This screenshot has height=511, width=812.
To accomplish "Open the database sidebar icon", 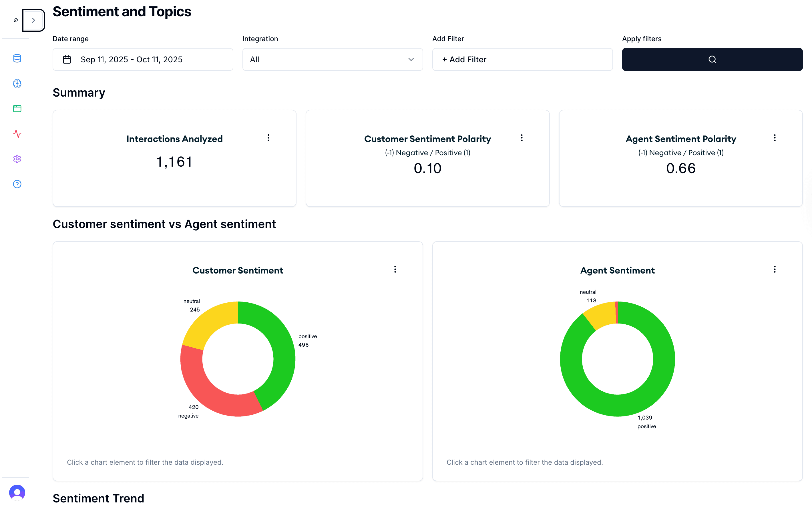I will coord(17,58).
